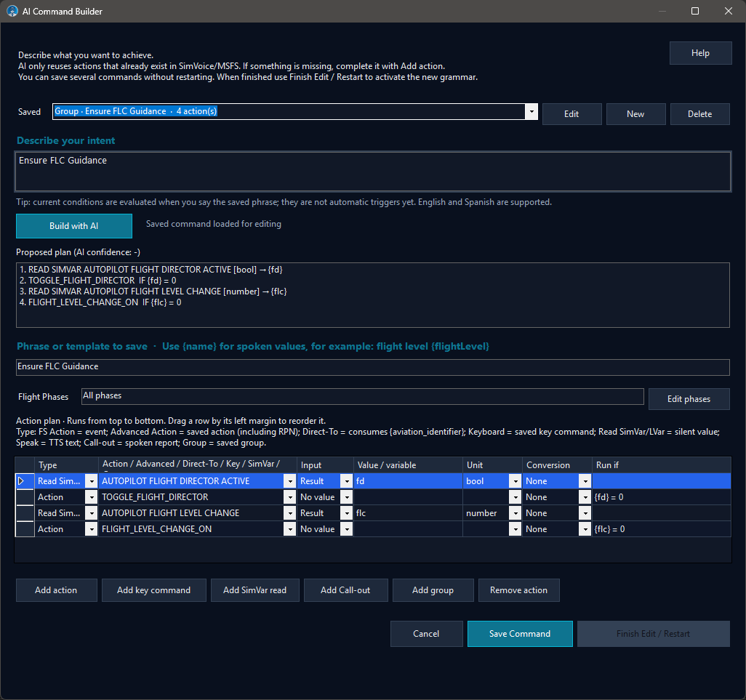
Task: Open Type dropdown for AUTOPILOT FLIGHT DIRECTOR ACTIVE row
Action: click(91, 481)
